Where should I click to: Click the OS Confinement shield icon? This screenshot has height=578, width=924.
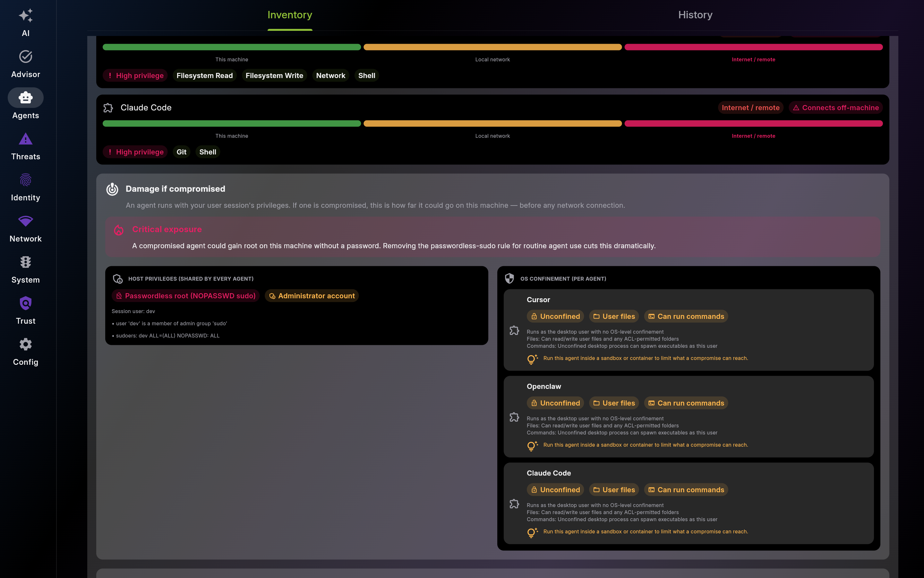pyautogui.click(x=509, y=278)
